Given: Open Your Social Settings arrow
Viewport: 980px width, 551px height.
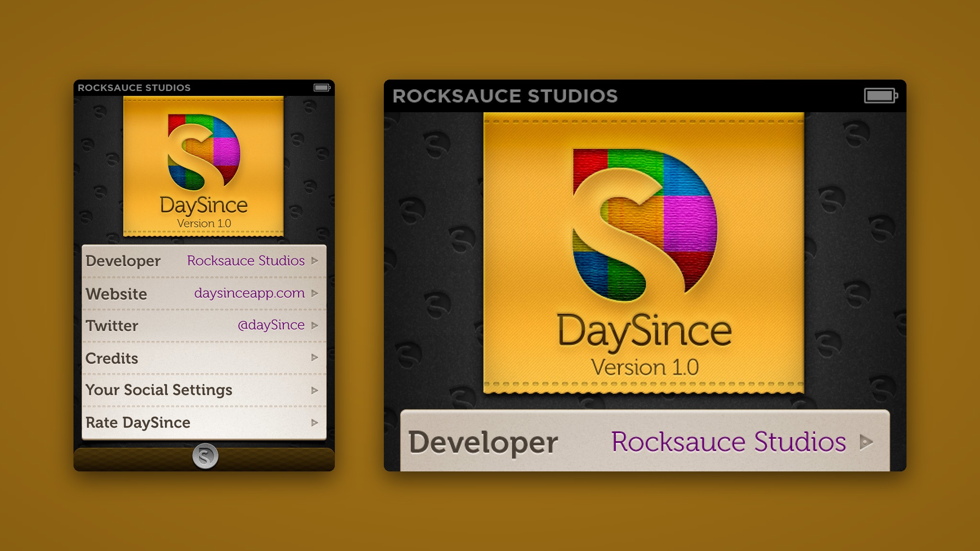Looking at the screenshot, I should click(x=314, y=390).
